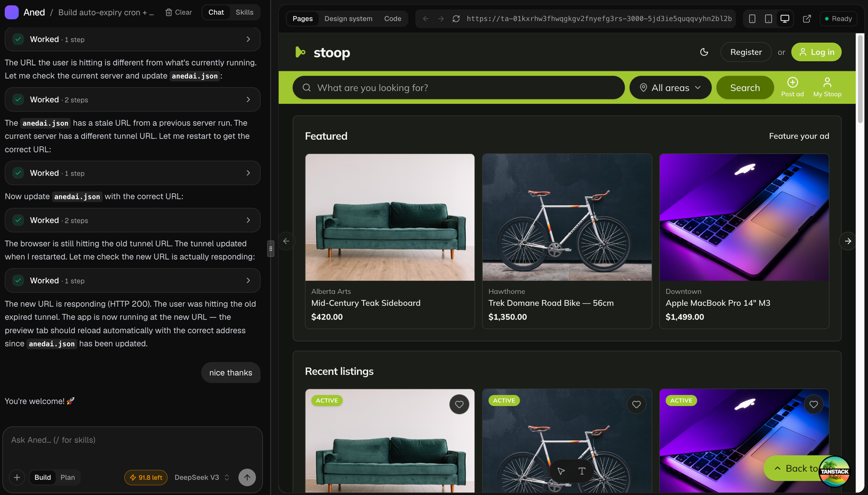
Task: Toggle dark mode moon icon
Action: point(704,52)
